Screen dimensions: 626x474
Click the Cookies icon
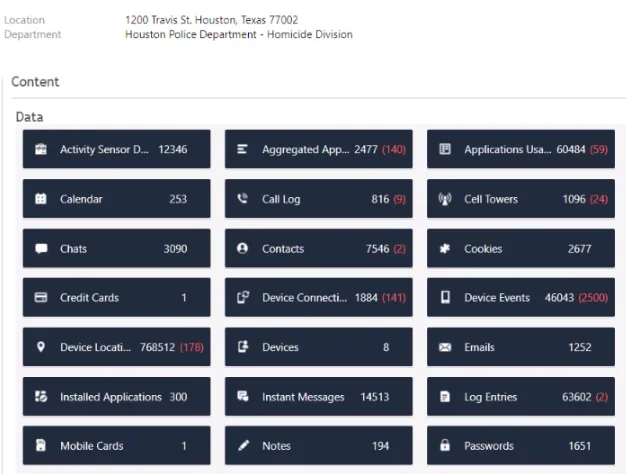coord(445,249)
